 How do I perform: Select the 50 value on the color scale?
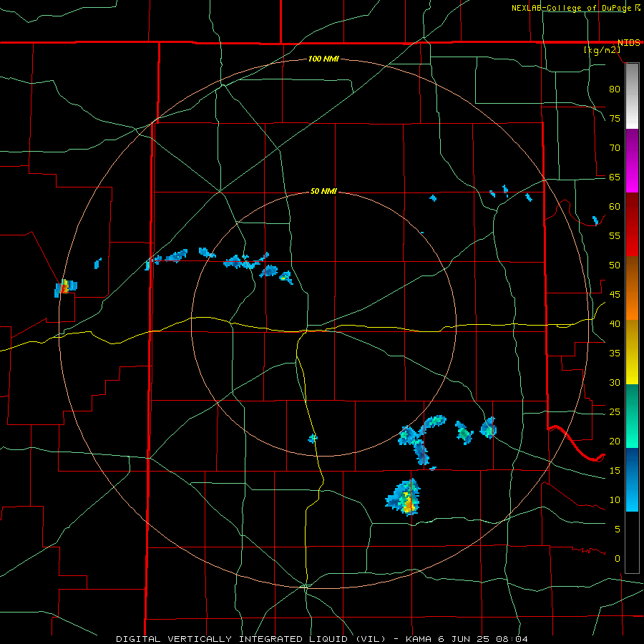[x=615, y=265]
